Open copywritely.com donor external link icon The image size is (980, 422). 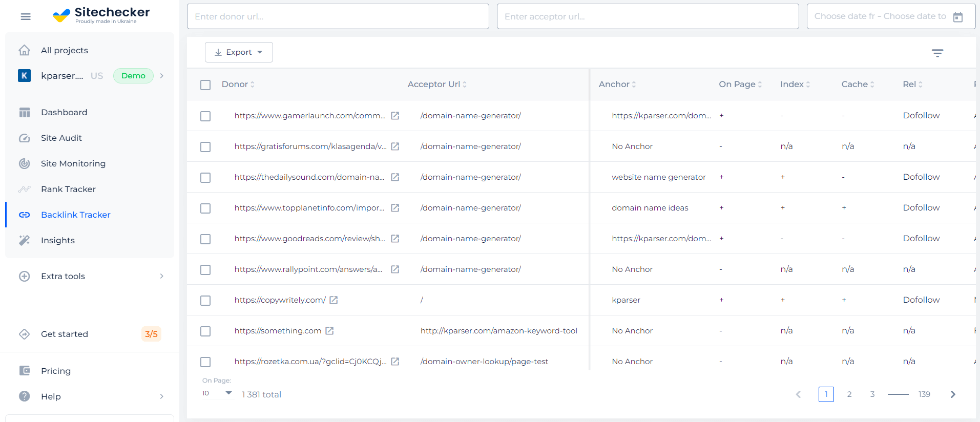333,300
